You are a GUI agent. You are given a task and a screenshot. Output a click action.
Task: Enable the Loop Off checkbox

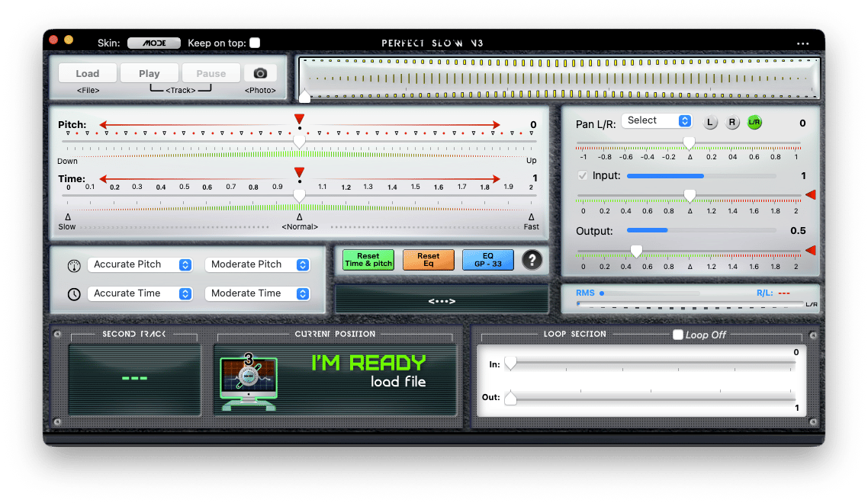click(x=677, y=335)
